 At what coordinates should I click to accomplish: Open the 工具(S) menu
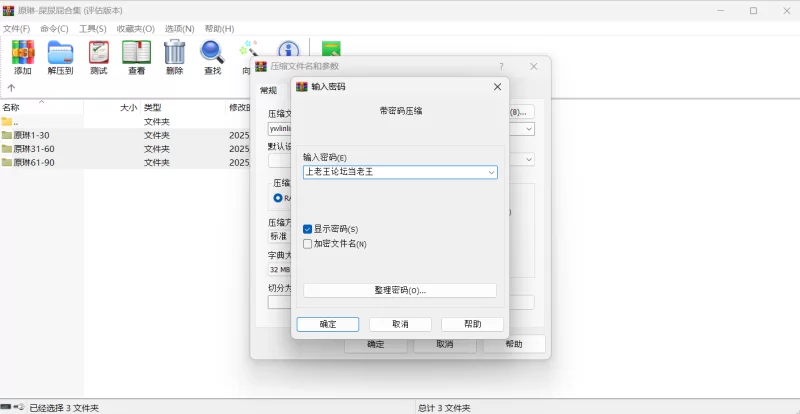[92, 29]
